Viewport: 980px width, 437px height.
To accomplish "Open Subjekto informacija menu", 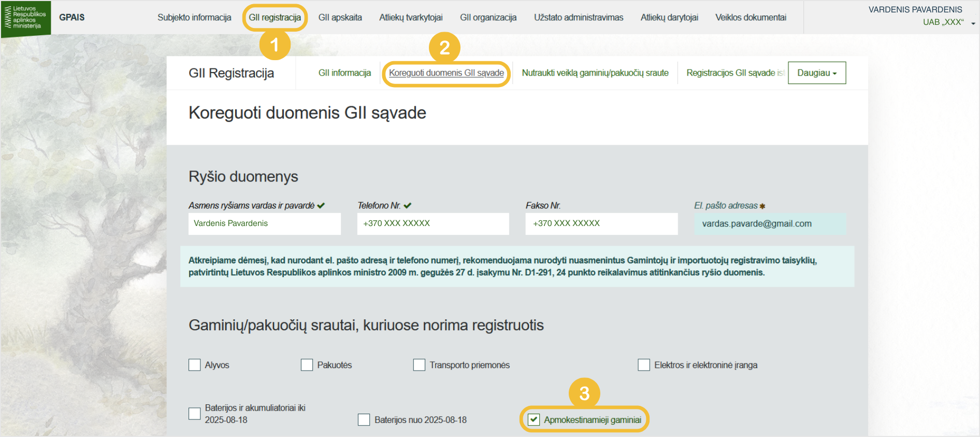I will [194, 18].
